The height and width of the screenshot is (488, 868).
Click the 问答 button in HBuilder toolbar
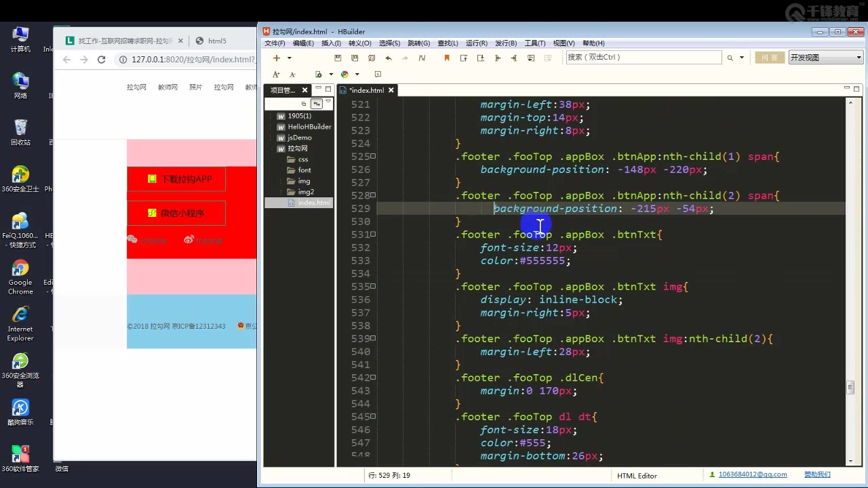point(770,58)
